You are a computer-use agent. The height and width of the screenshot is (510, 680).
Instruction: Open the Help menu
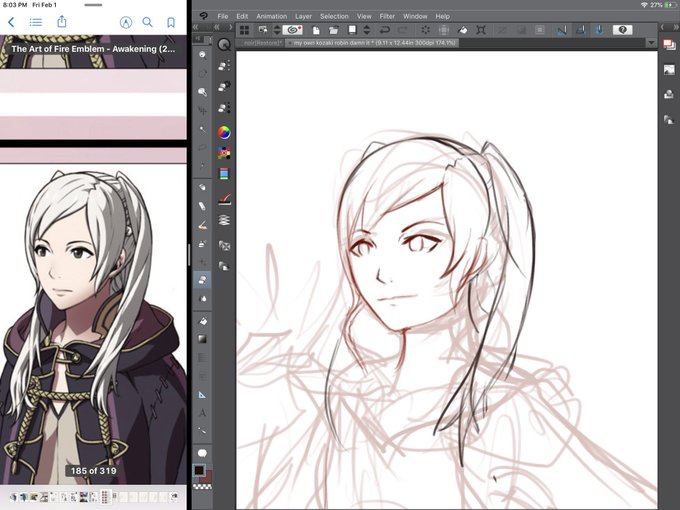click(x=442, y=16)
